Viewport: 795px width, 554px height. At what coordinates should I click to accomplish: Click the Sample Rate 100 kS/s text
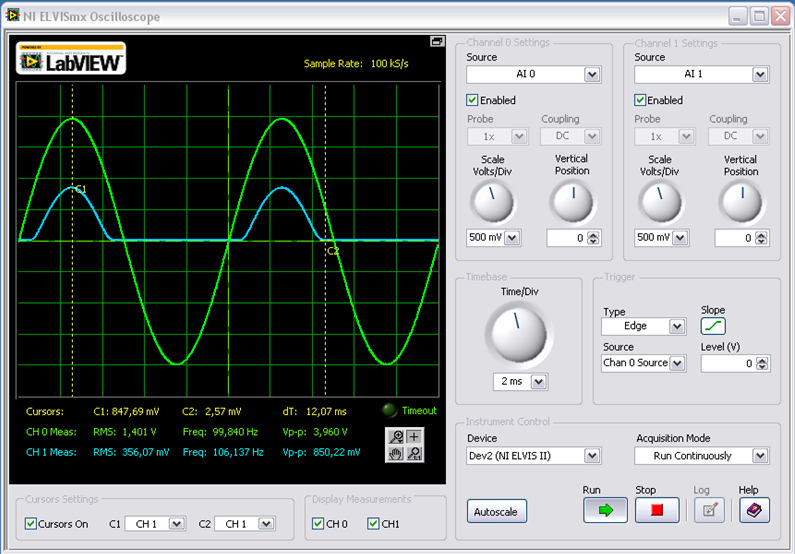pos(356,63)
